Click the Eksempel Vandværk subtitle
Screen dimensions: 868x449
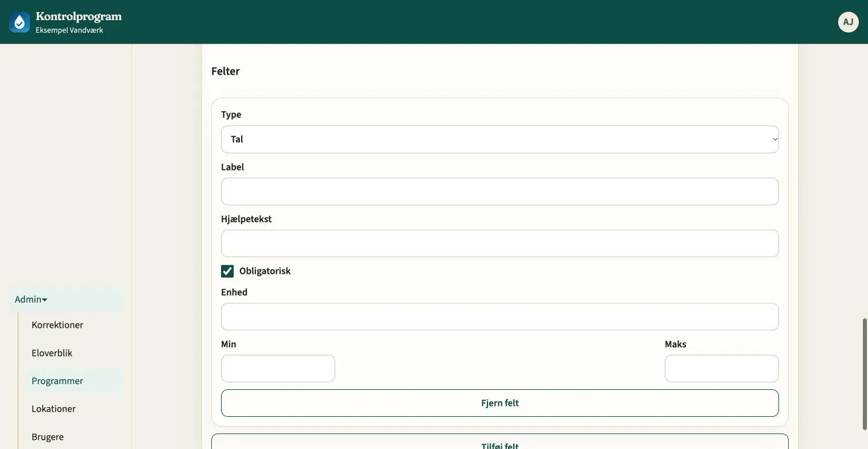click(x=69, y=30)
